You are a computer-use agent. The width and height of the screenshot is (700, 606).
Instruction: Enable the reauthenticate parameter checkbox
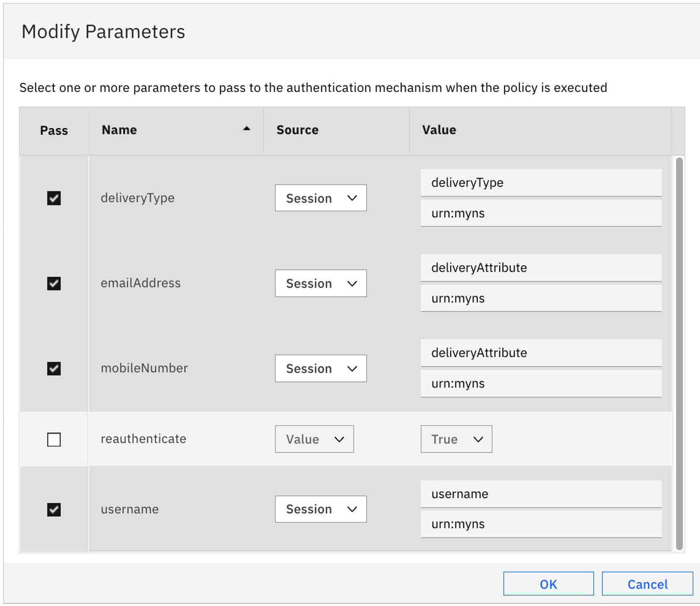click(x=54, y=440)
